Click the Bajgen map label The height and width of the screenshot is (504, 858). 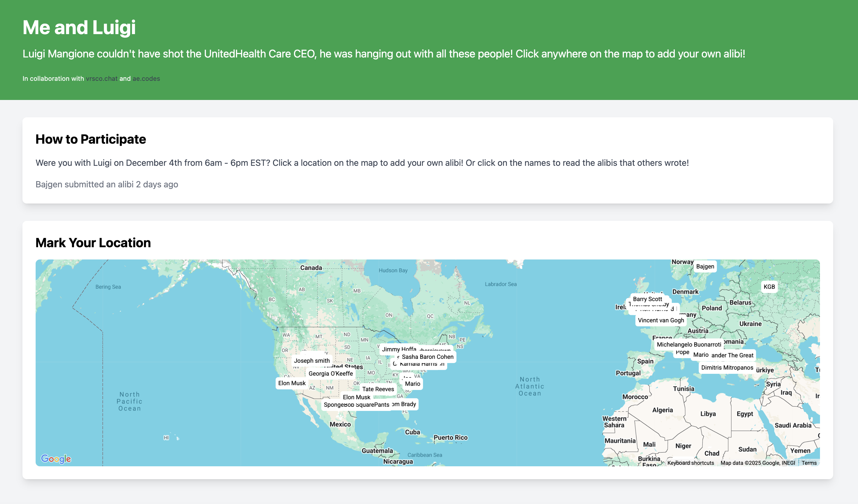tap(705, 266)
